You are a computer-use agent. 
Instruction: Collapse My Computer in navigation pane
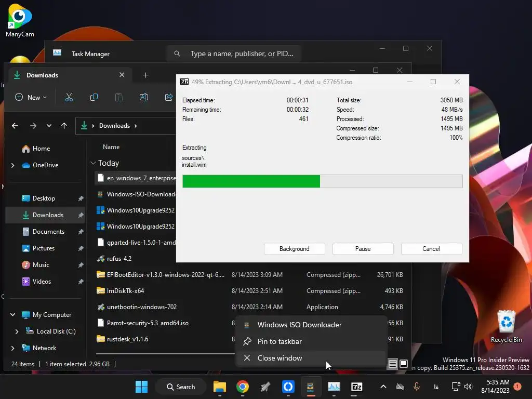(13, 314)
